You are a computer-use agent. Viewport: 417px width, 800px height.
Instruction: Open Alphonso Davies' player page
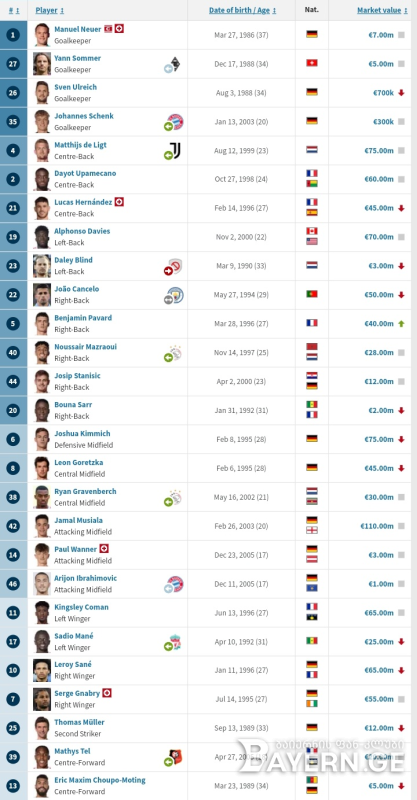pyautogui.click(x=82, y=231)
